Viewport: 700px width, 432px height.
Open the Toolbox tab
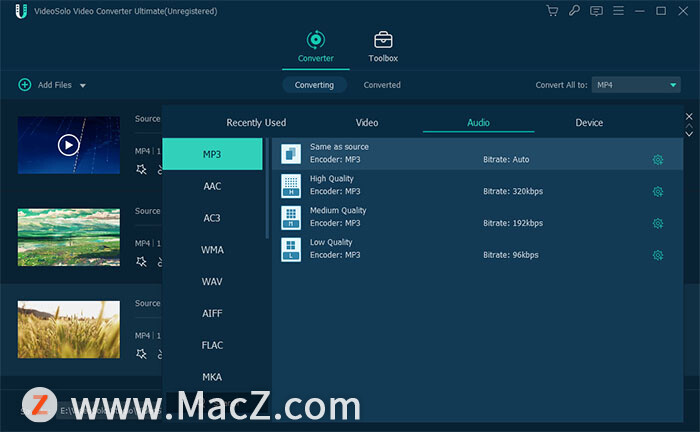coord(383,47)
